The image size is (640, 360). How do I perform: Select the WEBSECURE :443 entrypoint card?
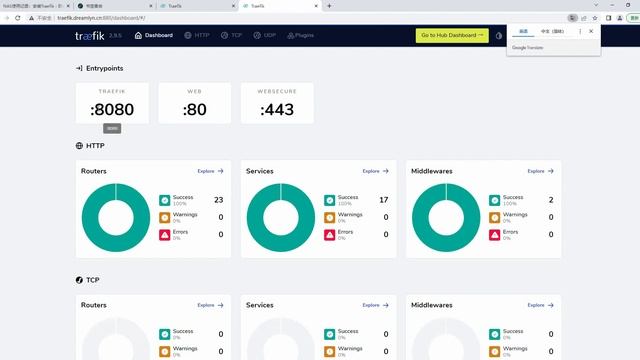277,103
